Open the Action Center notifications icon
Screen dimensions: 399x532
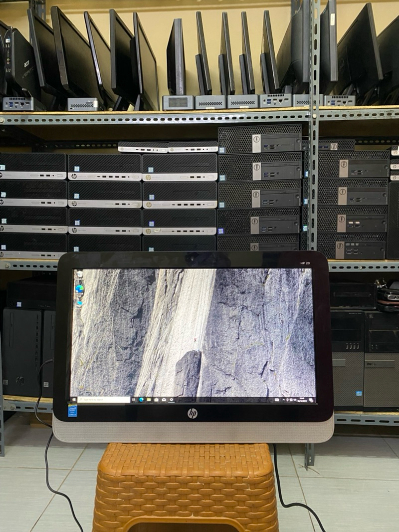[311, 400]
